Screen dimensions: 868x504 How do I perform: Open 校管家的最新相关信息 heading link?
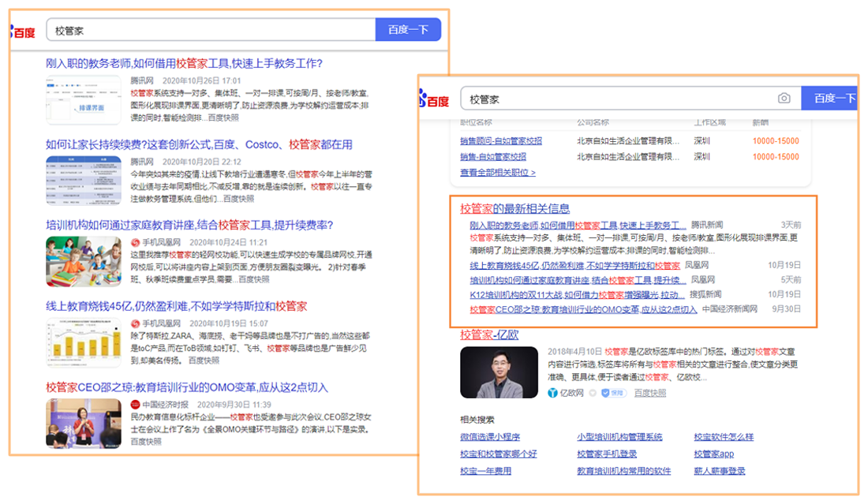[514, 208]
